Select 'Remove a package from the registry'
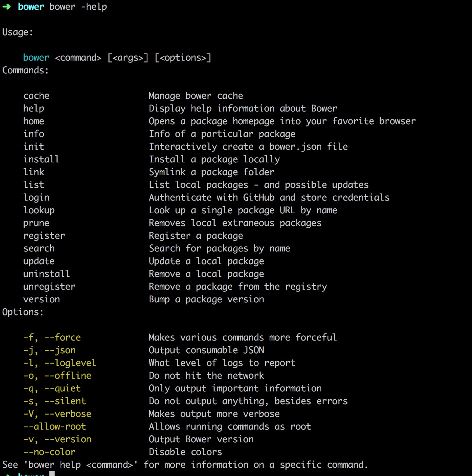The width and height of the screenshot is (472, 476). tap(238, 287)
